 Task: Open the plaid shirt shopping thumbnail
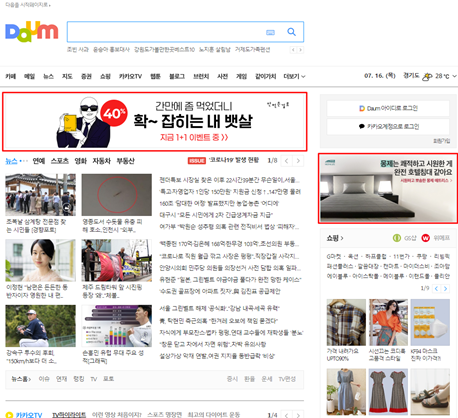[x=346, y=322]
